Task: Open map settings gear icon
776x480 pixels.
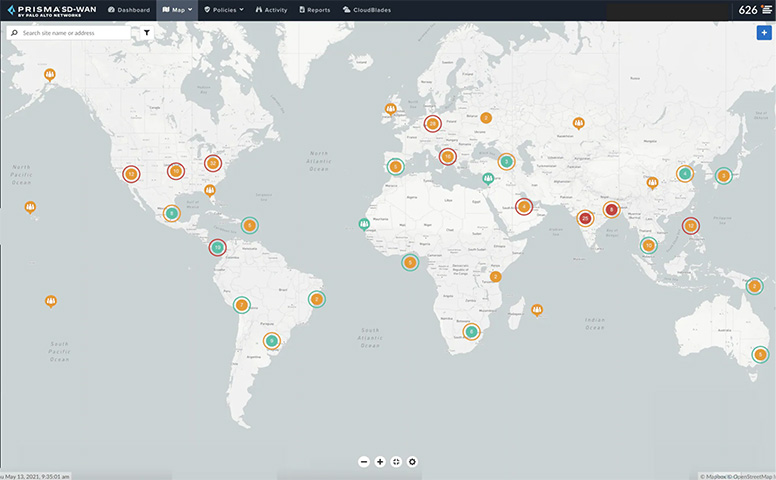Action: tap(412, 461)
